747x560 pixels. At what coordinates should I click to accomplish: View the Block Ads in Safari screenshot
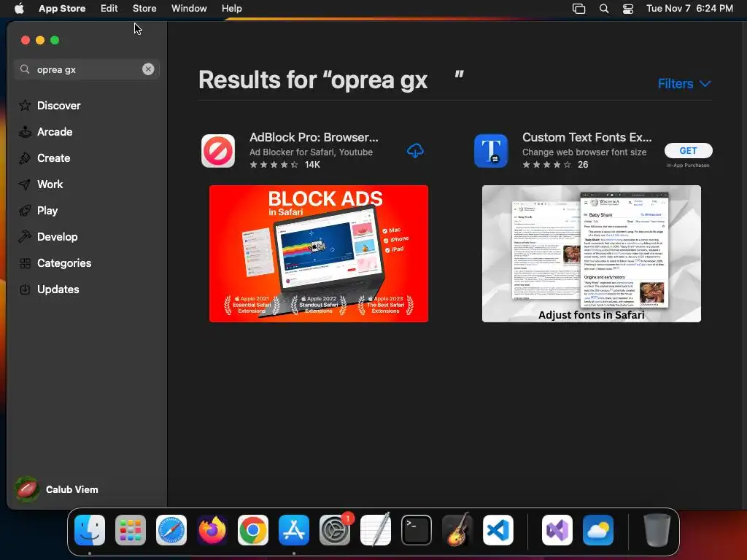point(319,253)
